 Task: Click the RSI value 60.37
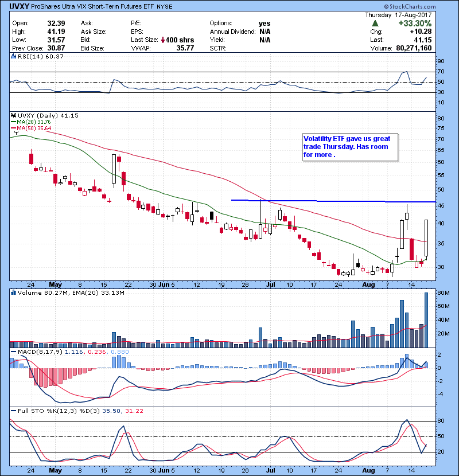point(55,56)
